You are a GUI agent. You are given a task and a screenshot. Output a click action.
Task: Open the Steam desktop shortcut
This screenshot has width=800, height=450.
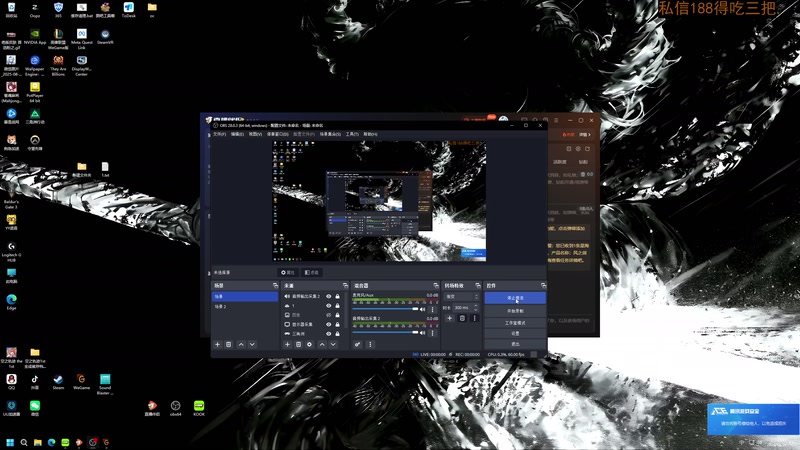(x=58, y=380)
